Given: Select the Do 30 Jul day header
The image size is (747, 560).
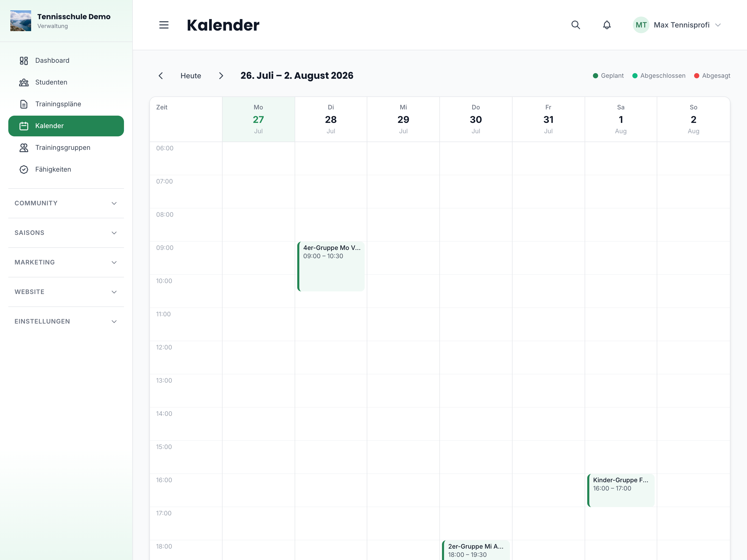Looking at the screenshot, I should (x=476, y=119).
